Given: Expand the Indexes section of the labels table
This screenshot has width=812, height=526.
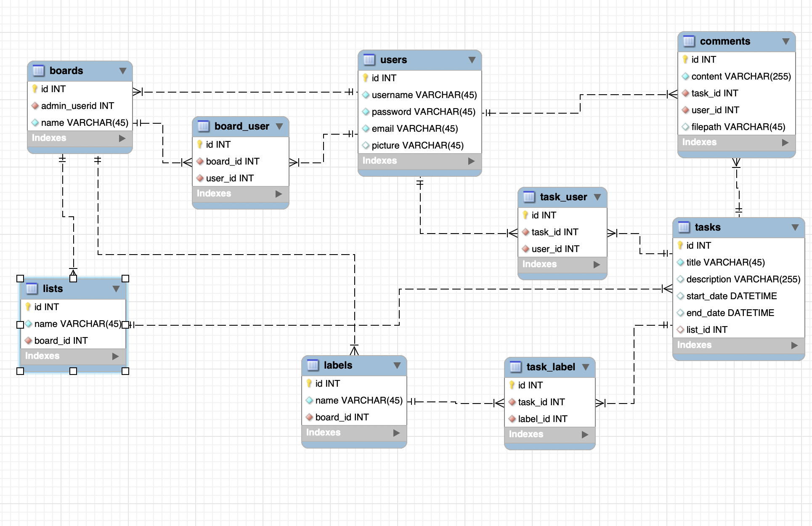Looking at the screenshot, I should [x=396, y=433].
